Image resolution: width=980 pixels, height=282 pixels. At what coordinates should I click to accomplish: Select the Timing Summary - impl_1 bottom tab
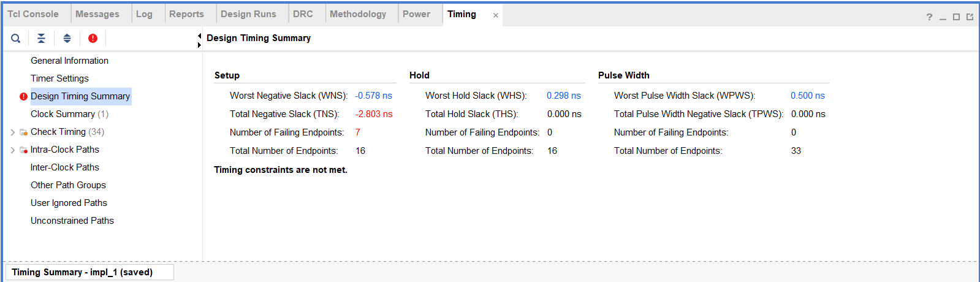(82, 272)
